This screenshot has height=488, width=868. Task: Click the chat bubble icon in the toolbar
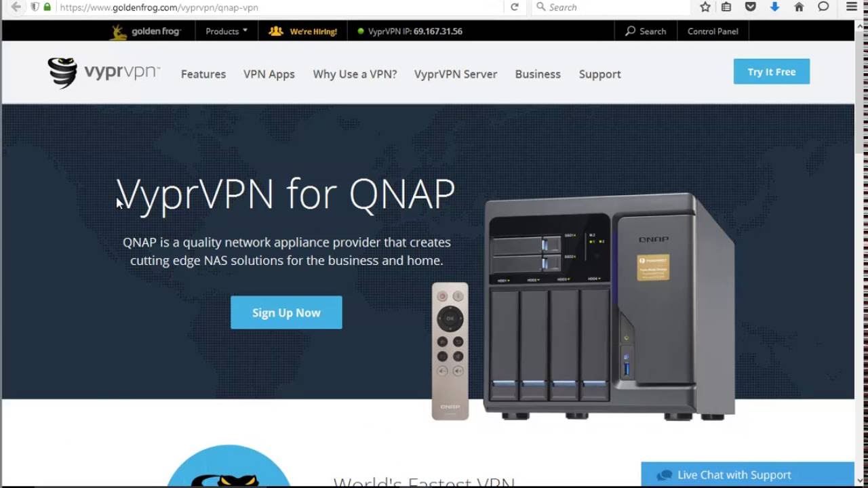pyautogui.click(x=823, y=7)
